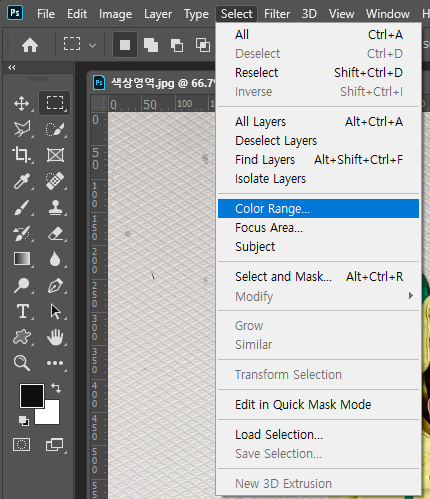The width and height of the screenshot is (430, 499).
Task: Select the Move tool
Action: click(21, 103)
